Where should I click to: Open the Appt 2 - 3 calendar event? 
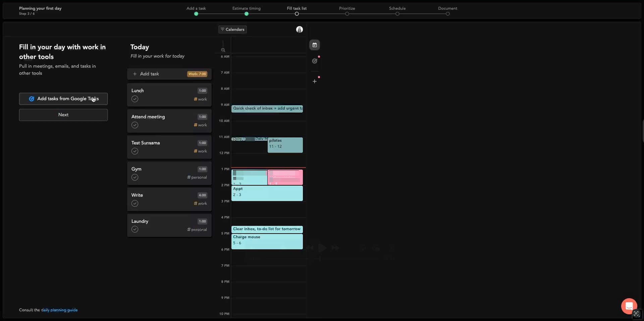pyautogui.click(x=267, y=193)
